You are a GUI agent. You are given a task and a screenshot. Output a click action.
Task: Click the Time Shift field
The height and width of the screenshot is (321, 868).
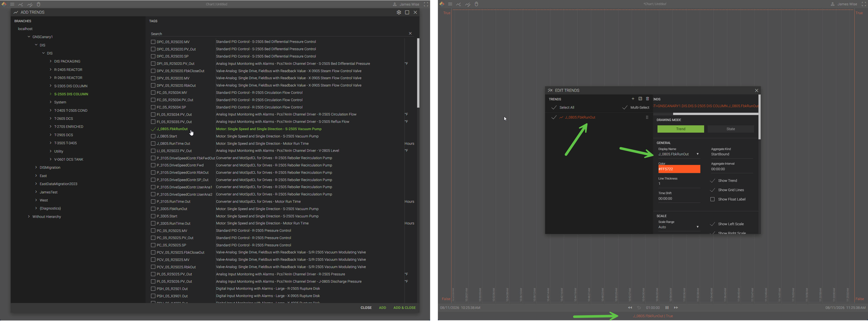[x=679, y=198]
